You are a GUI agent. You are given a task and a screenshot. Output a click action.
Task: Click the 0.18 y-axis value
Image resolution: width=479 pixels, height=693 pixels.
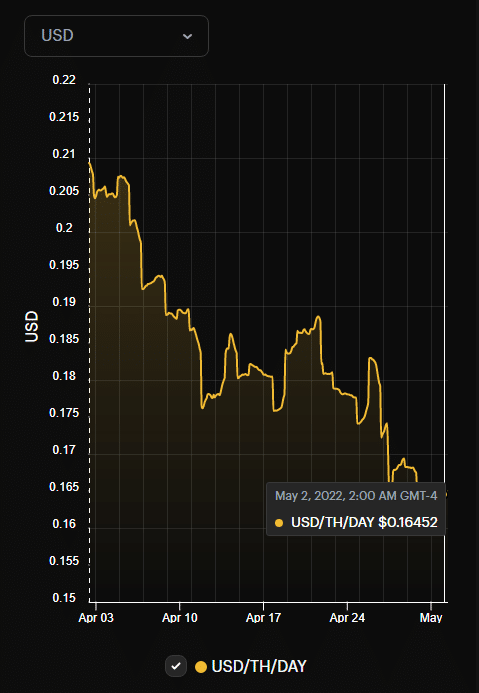[64, 376]
